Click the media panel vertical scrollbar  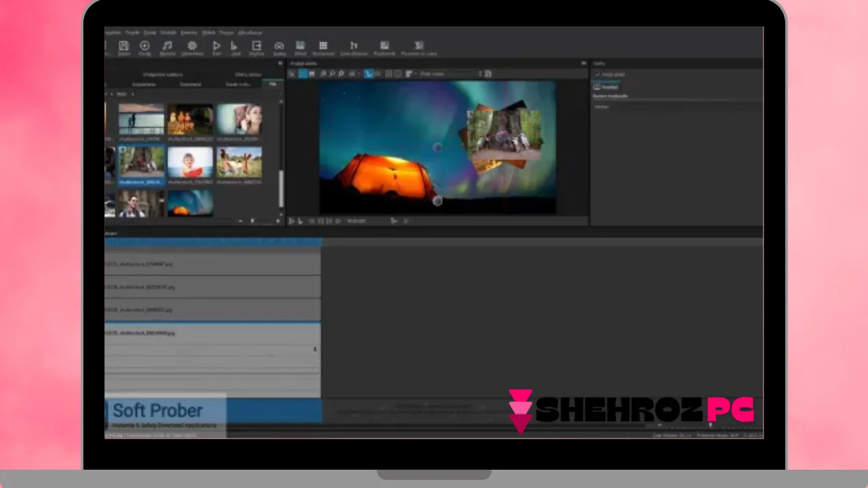pyautogui.click(x=281, y=188)
